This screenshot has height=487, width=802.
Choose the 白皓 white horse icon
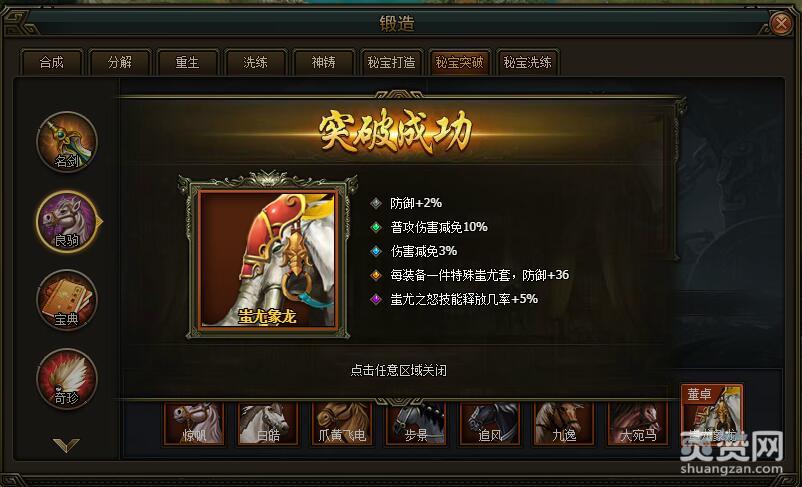click(x=268, y=423)
